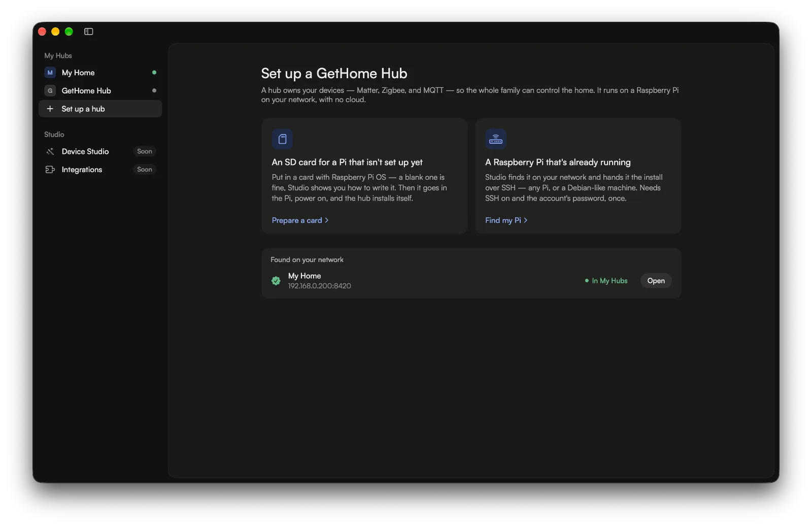The image size is (812, 526).
Task: Click the Soon badge next to Integrations
Action: pyautogui.click(x=145, y=170)
